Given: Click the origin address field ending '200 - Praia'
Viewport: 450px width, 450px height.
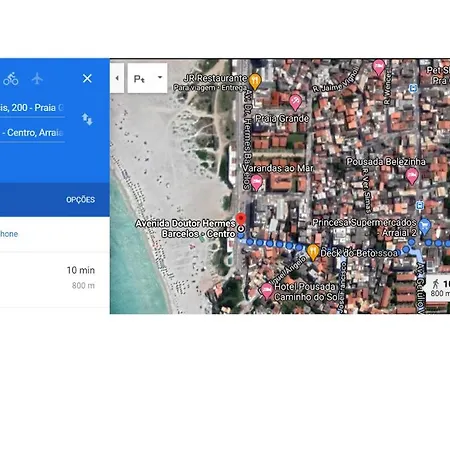Looking at the screenshot, I should (x=32, y=108).
